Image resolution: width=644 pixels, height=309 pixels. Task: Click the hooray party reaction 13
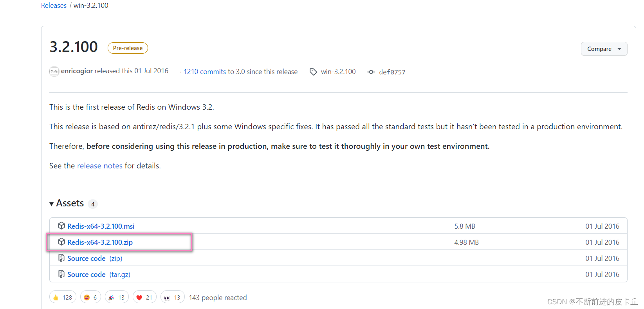[117, 297]
